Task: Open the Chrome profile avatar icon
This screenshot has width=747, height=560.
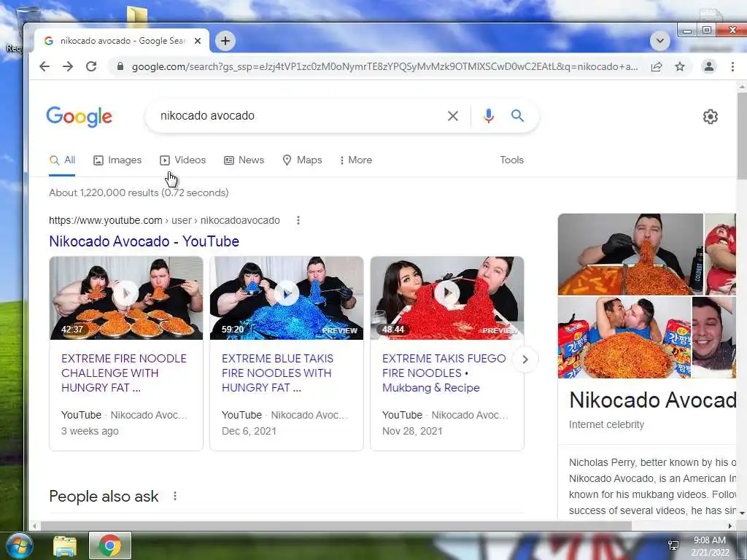Action: (x=709, y=66)
